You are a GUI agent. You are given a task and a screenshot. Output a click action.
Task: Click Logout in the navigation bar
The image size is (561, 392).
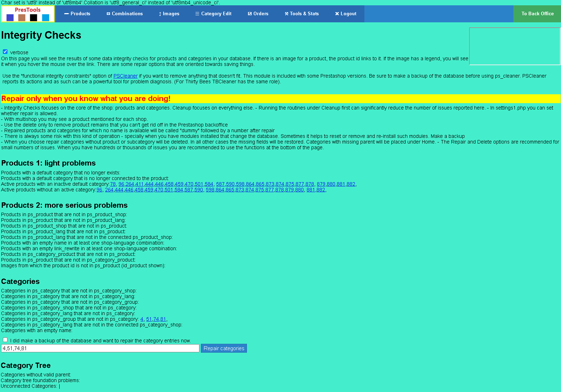tap(346, 14)
